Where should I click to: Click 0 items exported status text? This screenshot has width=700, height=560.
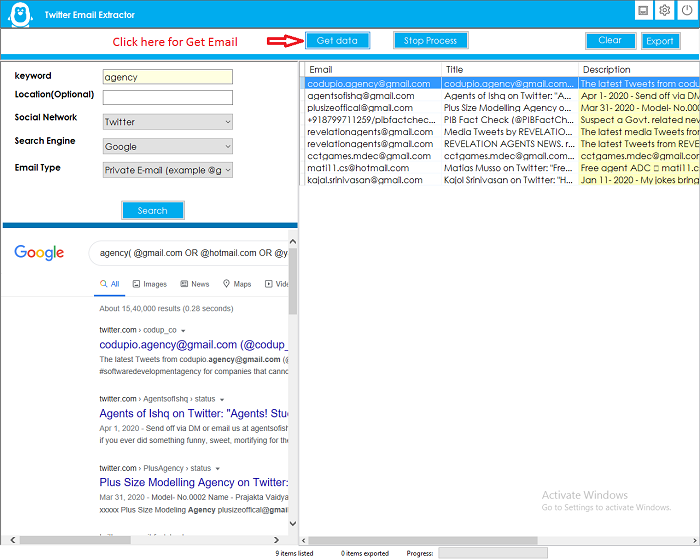click(x=365, y=553)
